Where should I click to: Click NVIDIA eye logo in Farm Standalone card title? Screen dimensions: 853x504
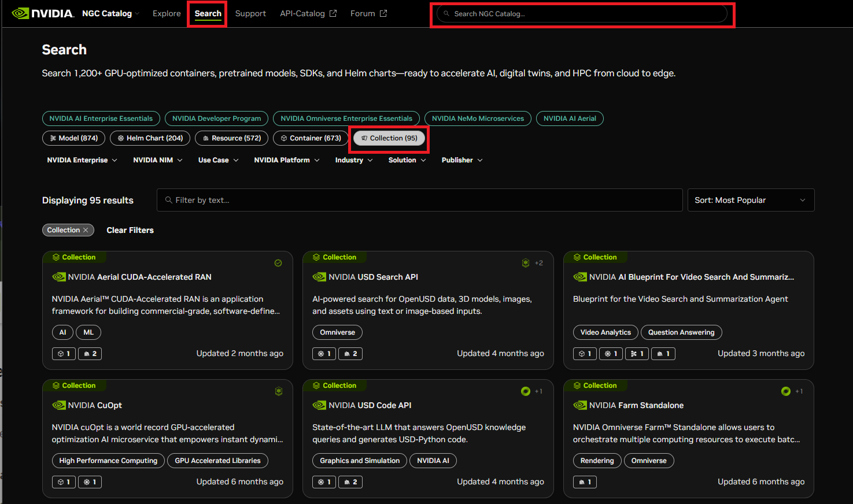tap(580, 405)
